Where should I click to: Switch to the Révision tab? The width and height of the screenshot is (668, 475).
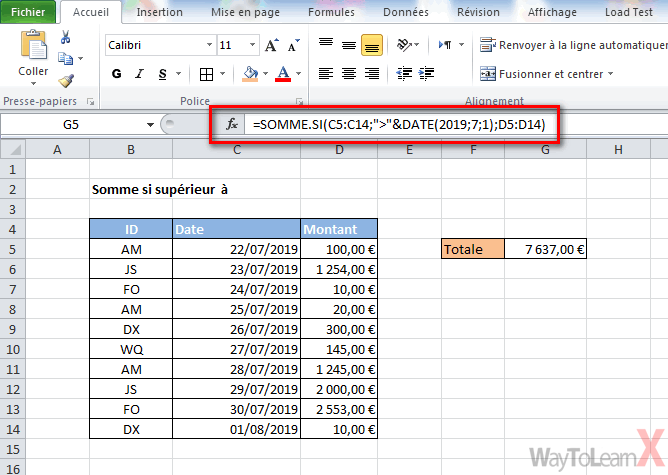[x=478, y=12]
